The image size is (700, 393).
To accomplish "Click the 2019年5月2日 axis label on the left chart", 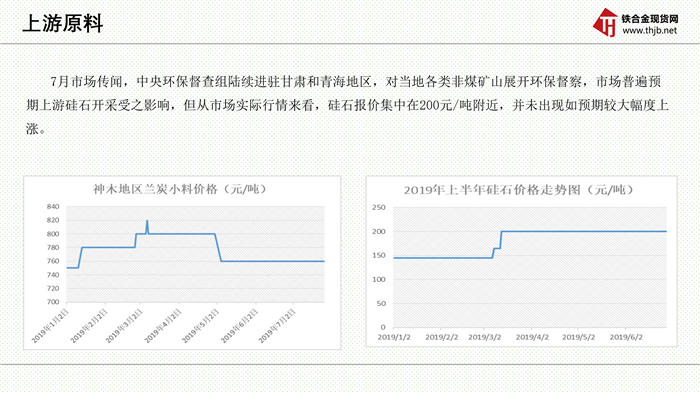I will pos(200,326).
